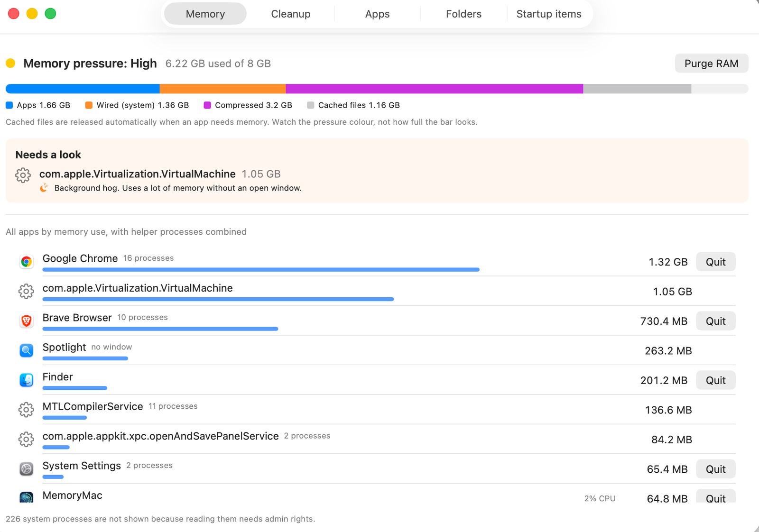759x532 pixels.
Task: Click the Purge RAM button
Action: (x=712, y=64)
